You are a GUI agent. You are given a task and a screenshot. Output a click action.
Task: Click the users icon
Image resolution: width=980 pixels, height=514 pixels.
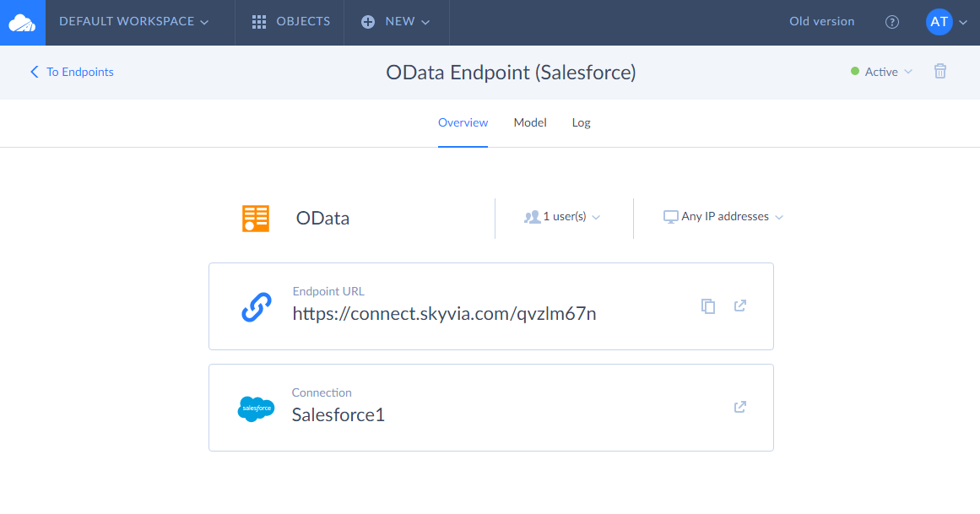coord(532,217)
